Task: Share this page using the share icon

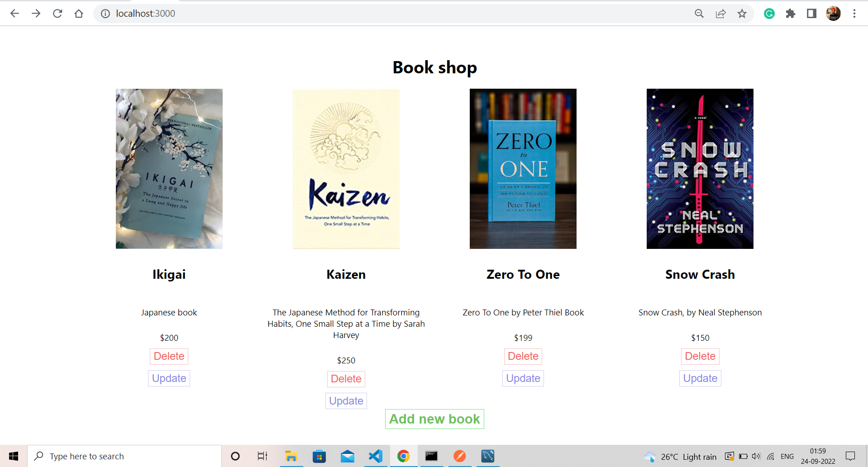Action: (720, 14)
